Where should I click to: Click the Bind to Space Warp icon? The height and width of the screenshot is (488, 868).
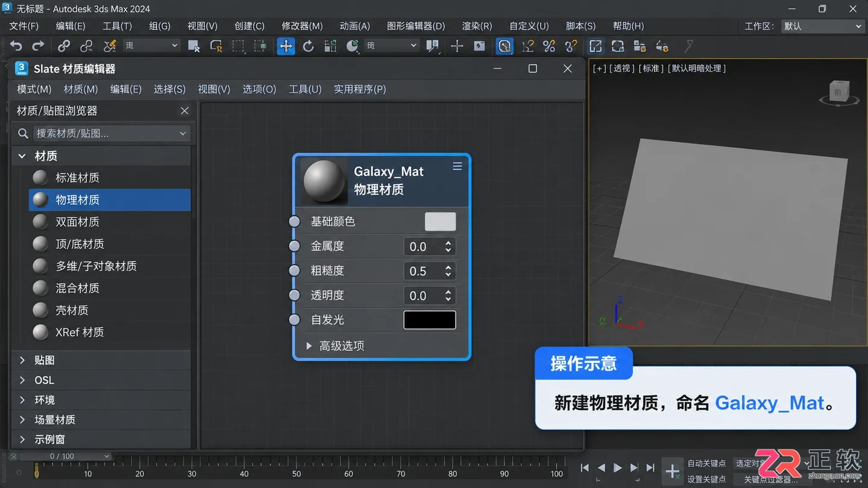(x=110, y=46)
